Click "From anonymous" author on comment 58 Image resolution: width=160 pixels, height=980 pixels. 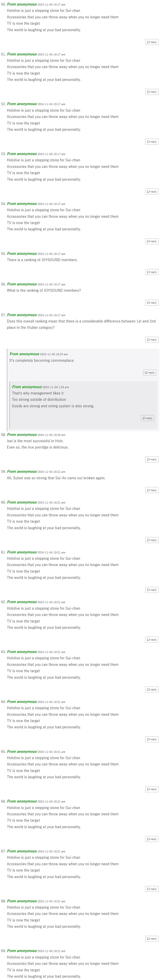coord(22,434)
